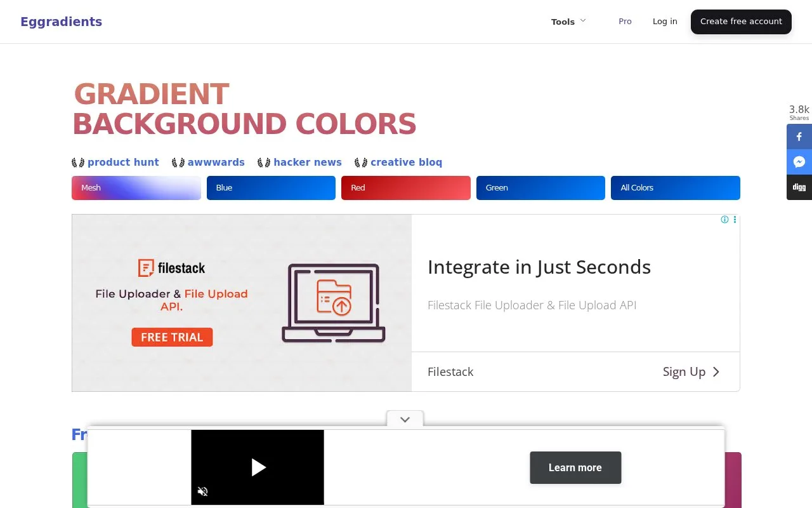Share the page on Digg
812x508 pixels.
[x=799, y=187]
